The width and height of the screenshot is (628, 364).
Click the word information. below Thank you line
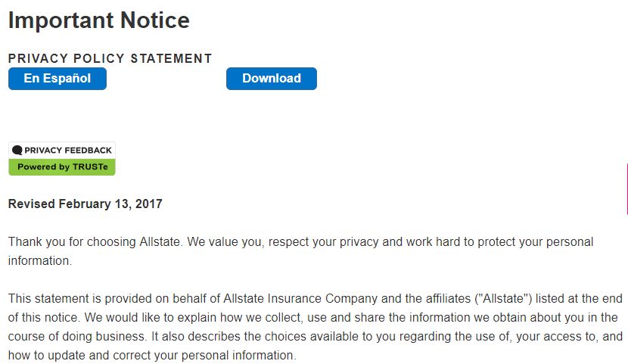40,260
